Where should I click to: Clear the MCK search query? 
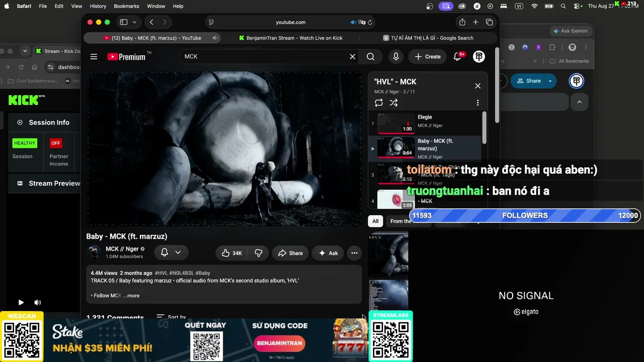point(353,57)
